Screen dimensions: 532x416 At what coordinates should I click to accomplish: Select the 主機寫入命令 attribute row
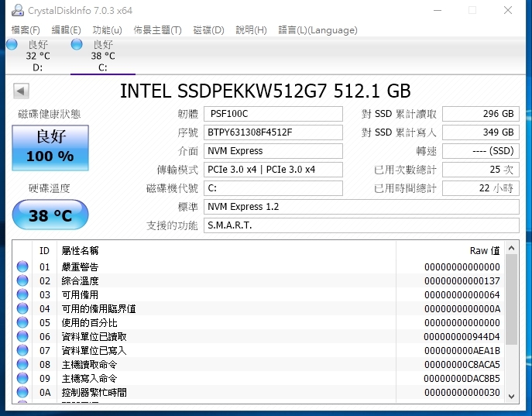pyautogui.click(x=259, y=378)
